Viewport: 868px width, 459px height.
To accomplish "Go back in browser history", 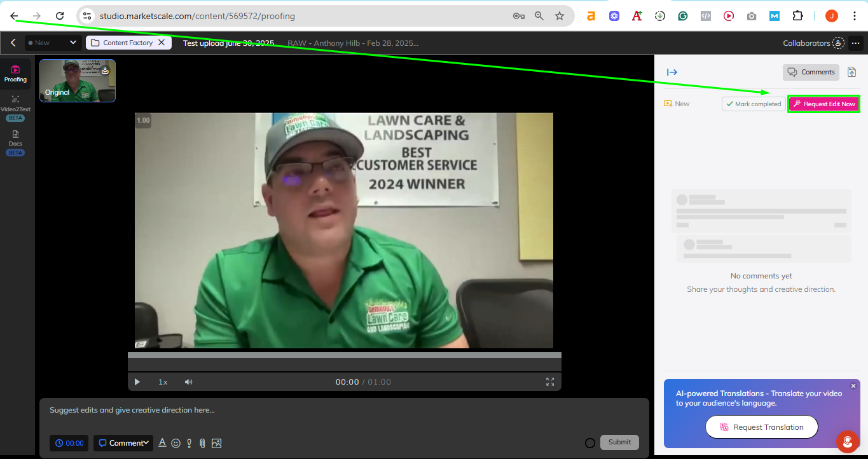I will tap(14, 16).
